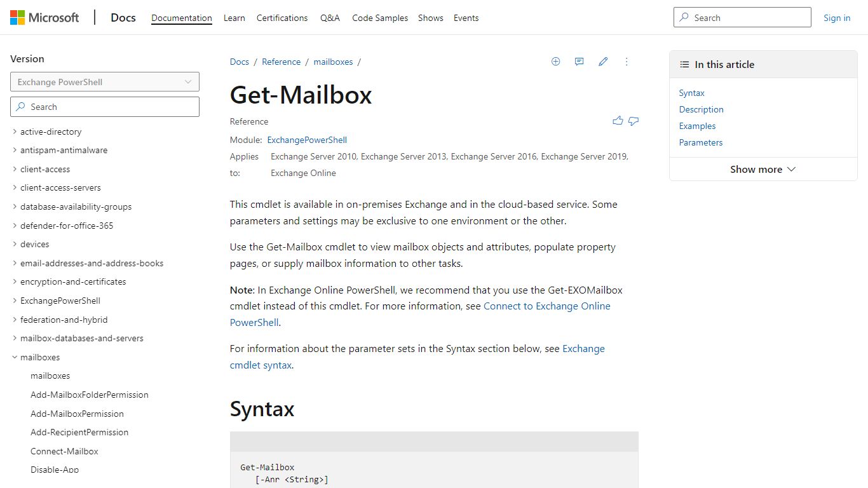This screenshot has width=868, height=488.
Task: Expand encryption-and-certificates node
Action: [x=15, y=281]
